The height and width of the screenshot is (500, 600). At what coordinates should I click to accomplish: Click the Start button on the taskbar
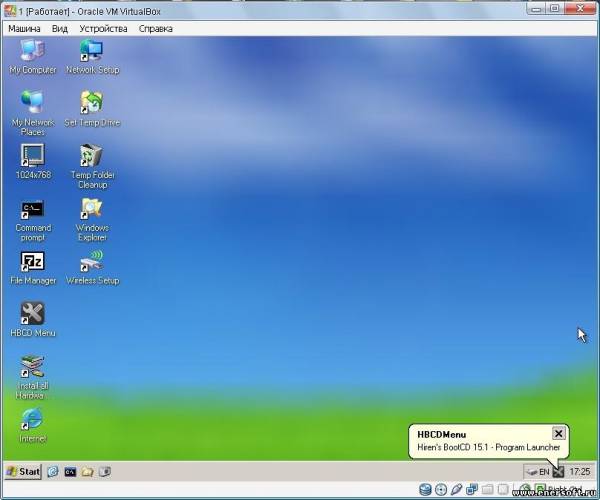(23, 471)
